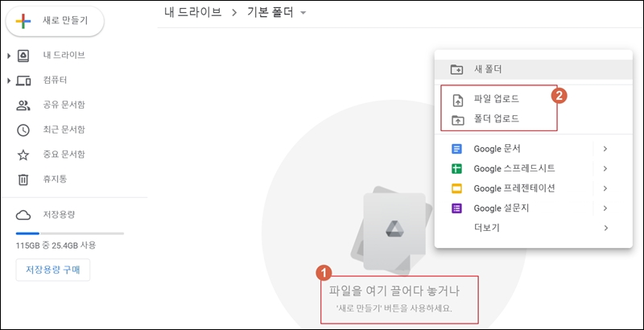
Task: Expand the Google 문서 submenu arrow
Action: pyautogui.click(x=605, y=149)
